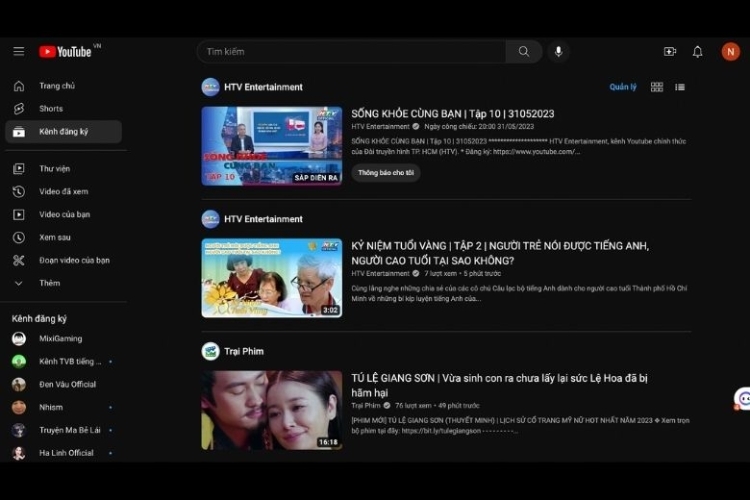Open title TÚ LỆ GIANG SƠN video
Image resolution: width=750 pixels, height=500 pixels.
(499, 385)
